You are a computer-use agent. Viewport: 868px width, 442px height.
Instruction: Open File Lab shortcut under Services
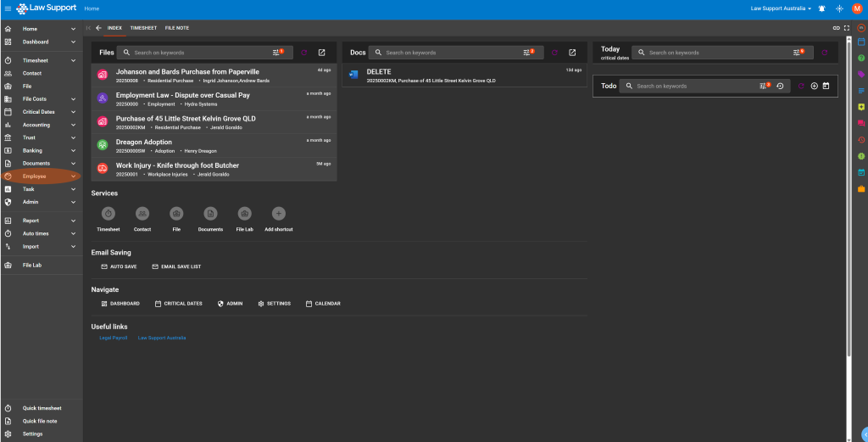click(x=244, y=214)
